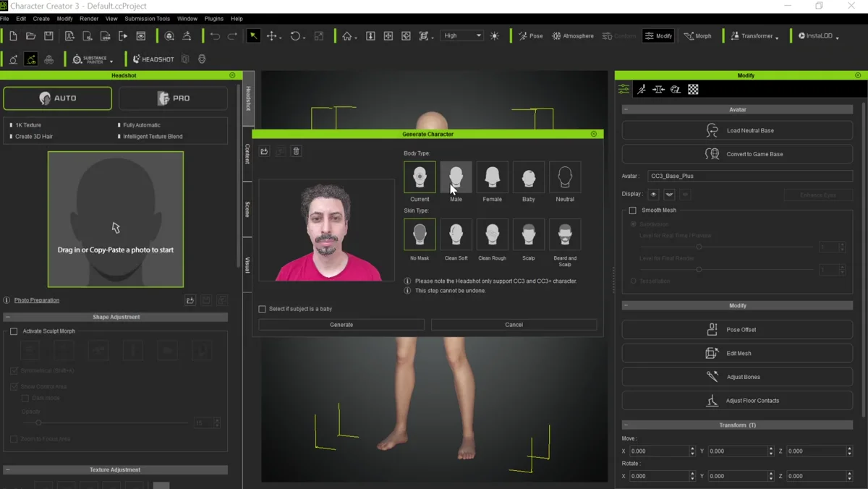Click the sun lighting toggle icon
The image size is (868, 489).
point(495,35)
